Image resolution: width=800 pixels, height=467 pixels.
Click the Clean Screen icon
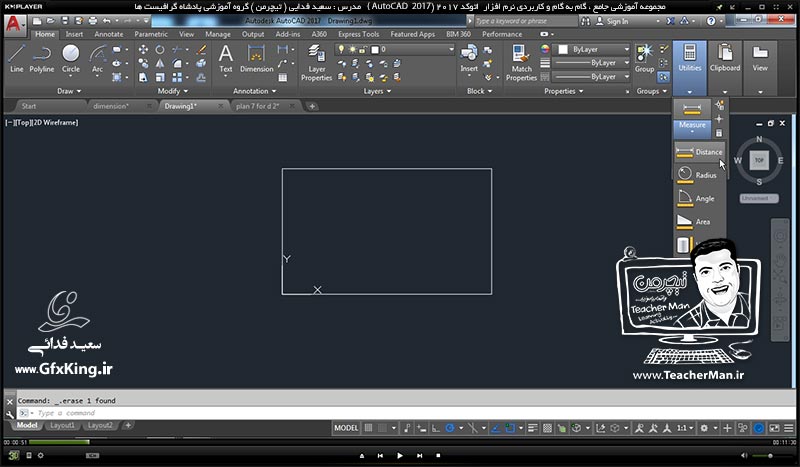[774, 428]
